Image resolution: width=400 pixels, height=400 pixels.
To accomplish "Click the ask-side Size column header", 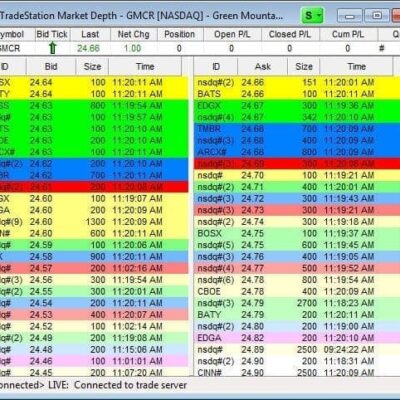I will click(304, 66).
